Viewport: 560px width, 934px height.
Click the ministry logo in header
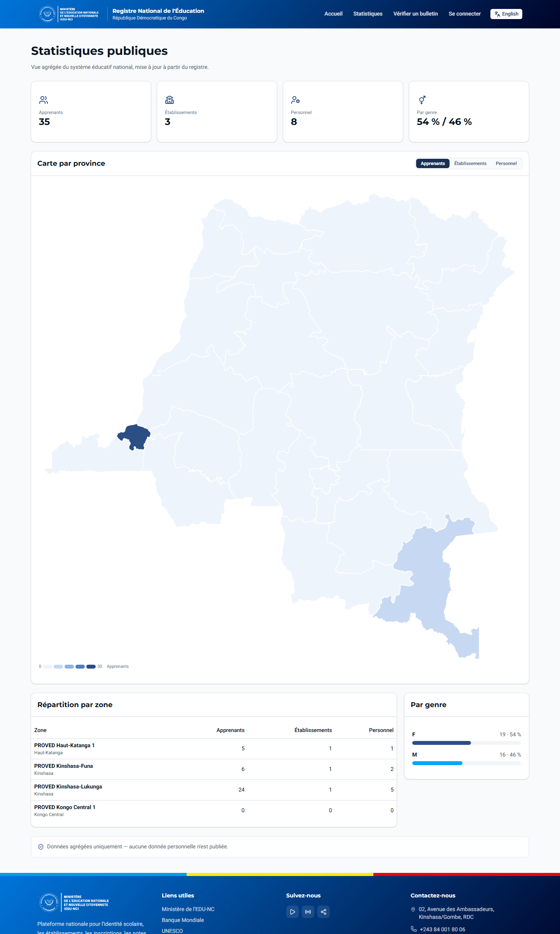click(69, 14)
